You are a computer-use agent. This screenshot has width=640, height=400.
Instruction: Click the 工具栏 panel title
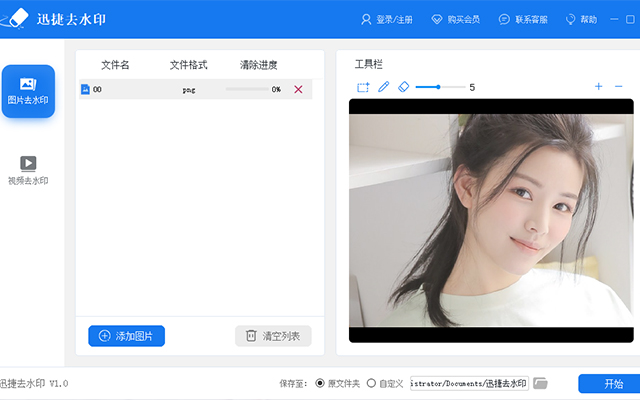coord(369,64)
